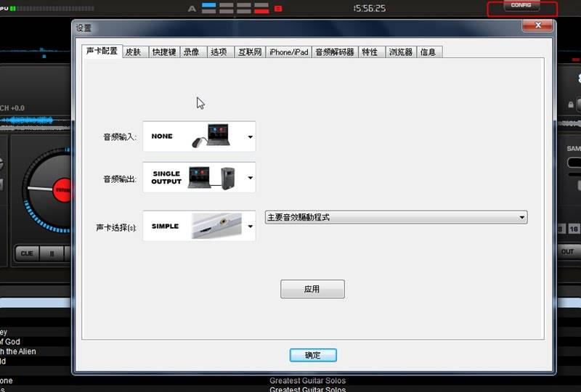This screenshot has height=392, width=581.
Task: Expand the 声卡选择 SIMPLE dropdown arrow
Action: click(x=251, y=226)
